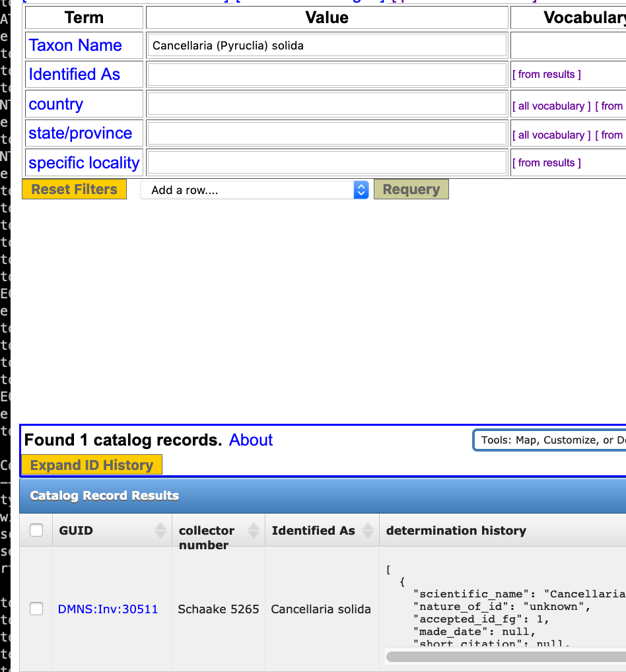Click the Identified As term link
The width and height of the screenshot is (626, 672).
tap(74, 74)
